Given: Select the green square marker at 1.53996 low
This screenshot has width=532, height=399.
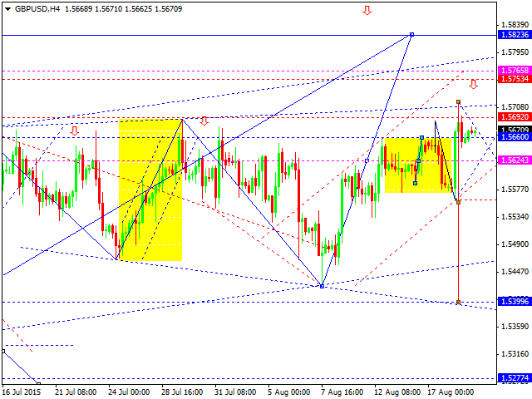Looking at the screenshot, I should [459, 303].
